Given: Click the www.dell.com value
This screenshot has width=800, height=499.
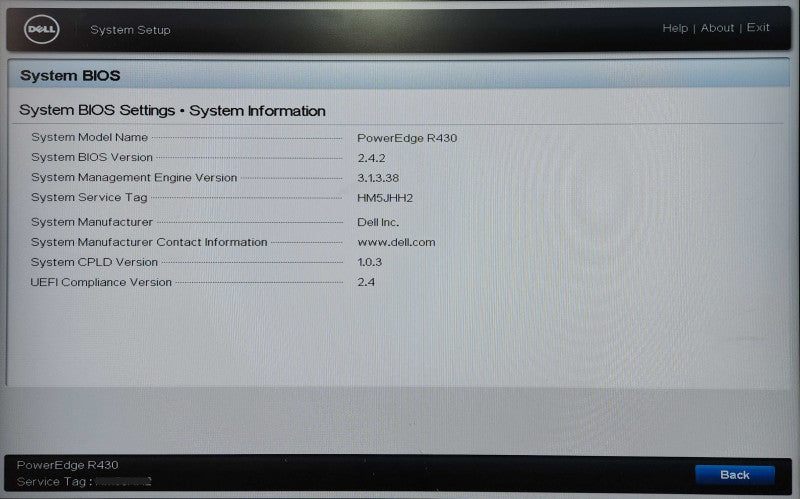Looking at the screenshot, I should (x=396, y=242).
